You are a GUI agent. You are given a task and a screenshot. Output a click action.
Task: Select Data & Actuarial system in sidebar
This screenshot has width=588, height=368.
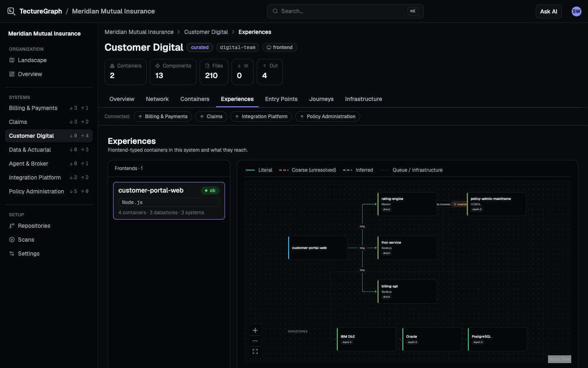click(x=49, y=150)
